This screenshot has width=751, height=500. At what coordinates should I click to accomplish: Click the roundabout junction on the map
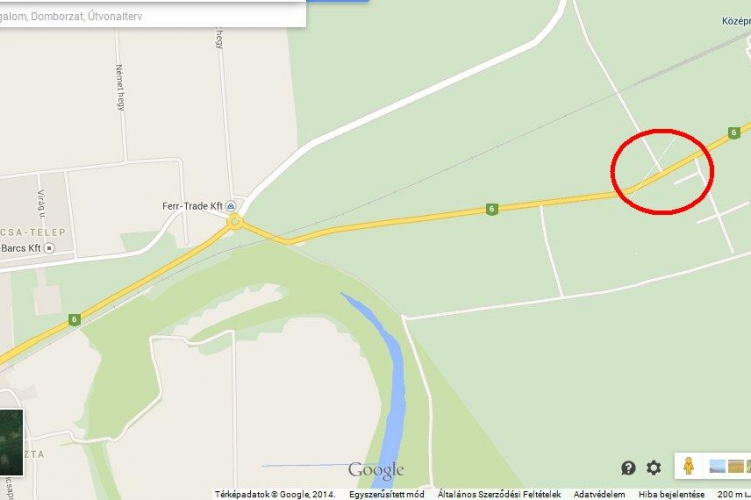235,222
